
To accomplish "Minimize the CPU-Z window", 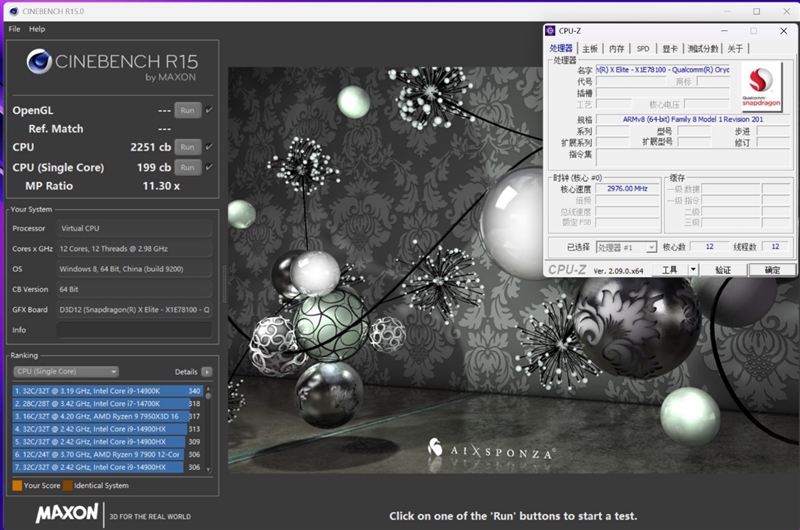I will 724,31.
